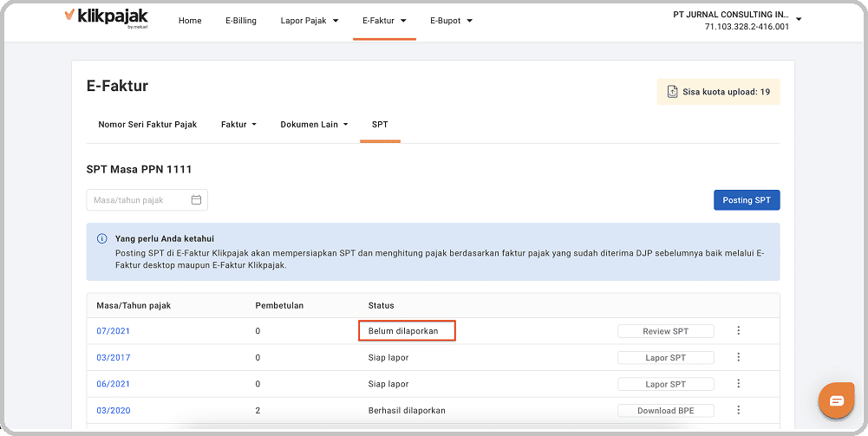Click the 'Sisa kuota upload: 19' text

[x=727, y=92]
